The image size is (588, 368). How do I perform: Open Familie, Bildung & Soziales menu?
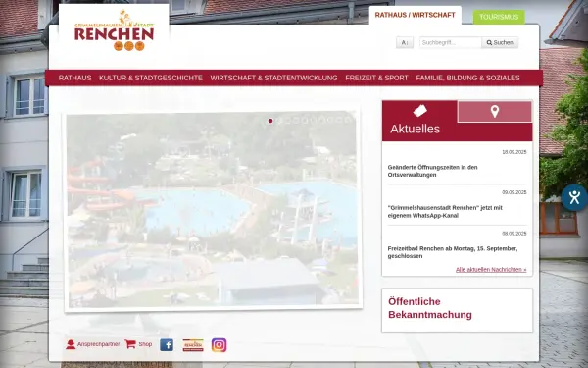[467, 78]
